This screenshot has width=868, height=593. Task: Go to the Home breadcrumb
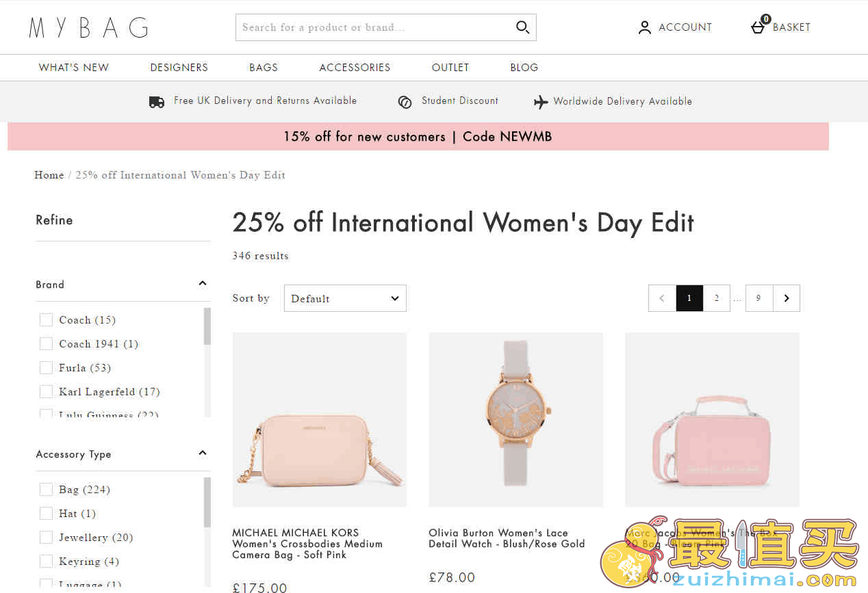tap(49, 175)
